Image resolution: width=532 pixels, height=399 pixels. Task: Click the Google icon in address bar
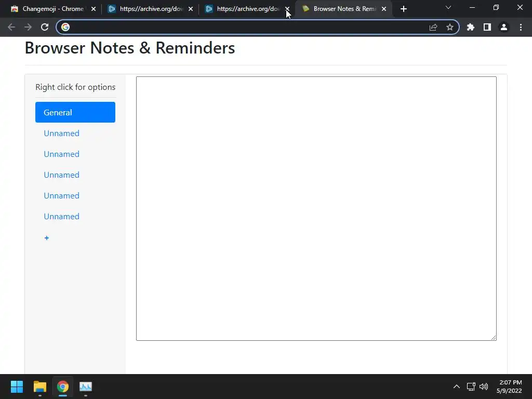65,27
